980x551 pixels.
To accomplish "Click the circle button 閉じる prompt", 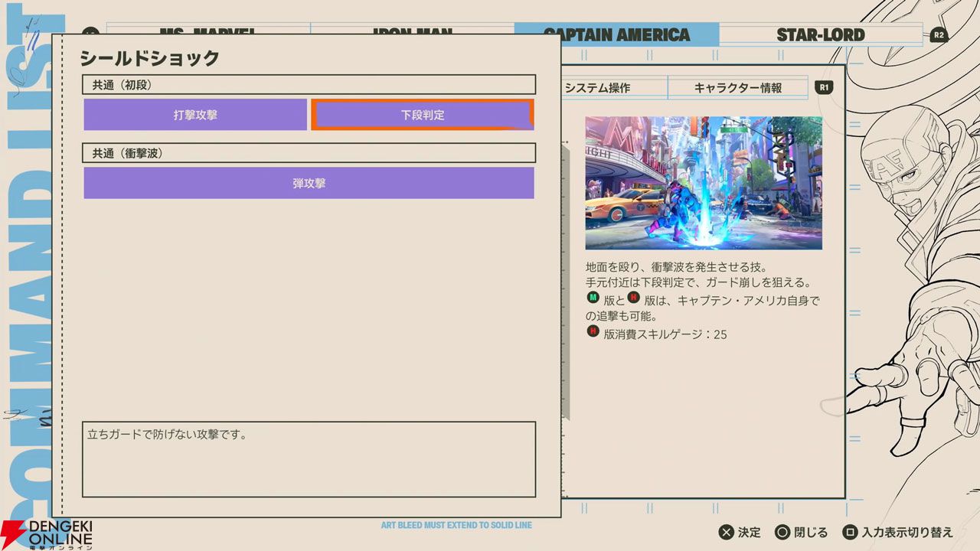I will (x=801, y=533).
